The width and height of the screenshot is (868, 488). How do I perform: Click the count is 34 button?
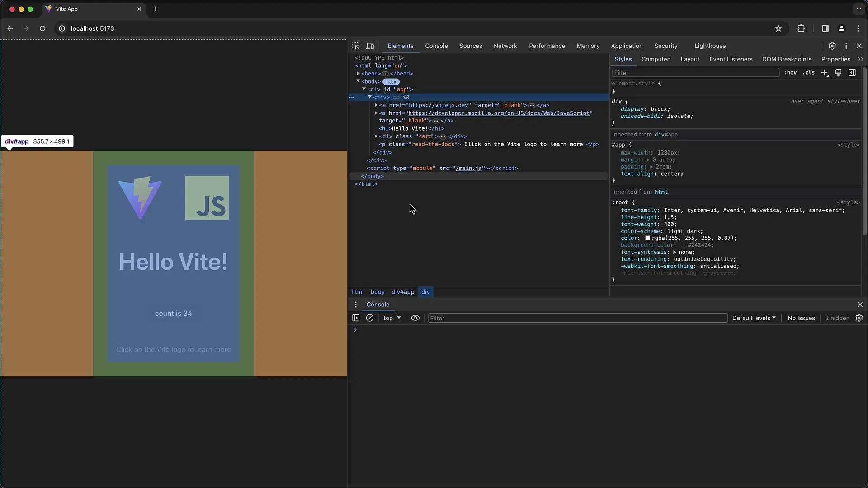click(x=174, y=314)
